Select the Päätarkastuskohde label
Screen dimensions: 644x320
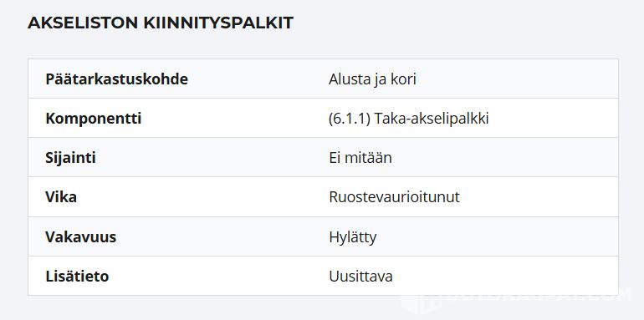point(116,79)
